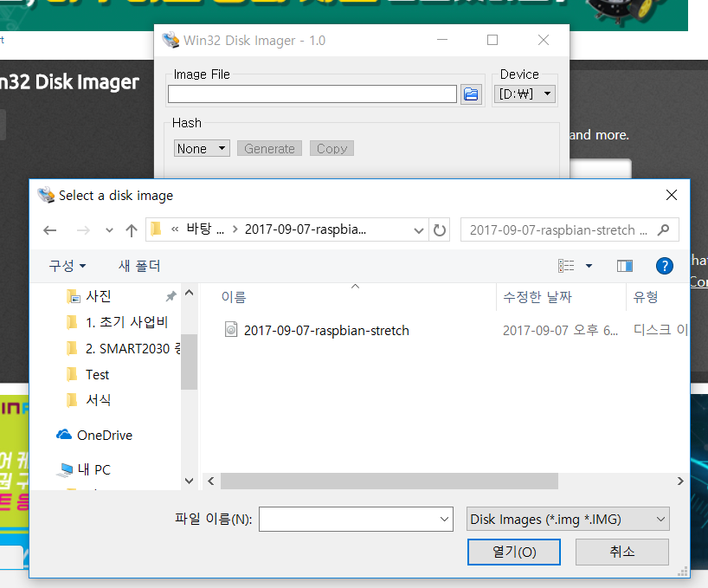Select the 바탕 breadcrumb segment
Screen dimensions: 708x588
(205, 229)
